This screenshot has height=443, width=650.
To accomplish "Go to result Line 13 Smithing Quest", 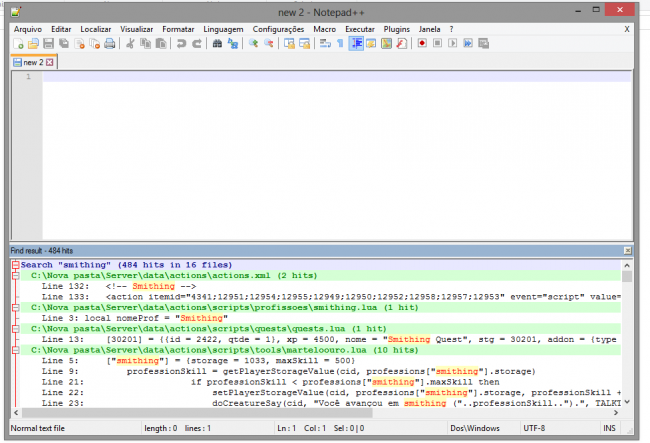I will [329, 339].
